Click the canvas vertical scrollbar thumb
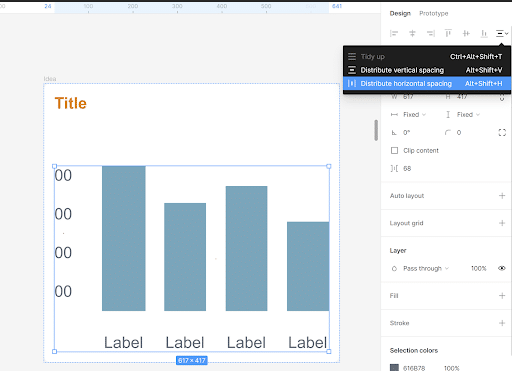512x371 pixels. (x=376, y=130)
